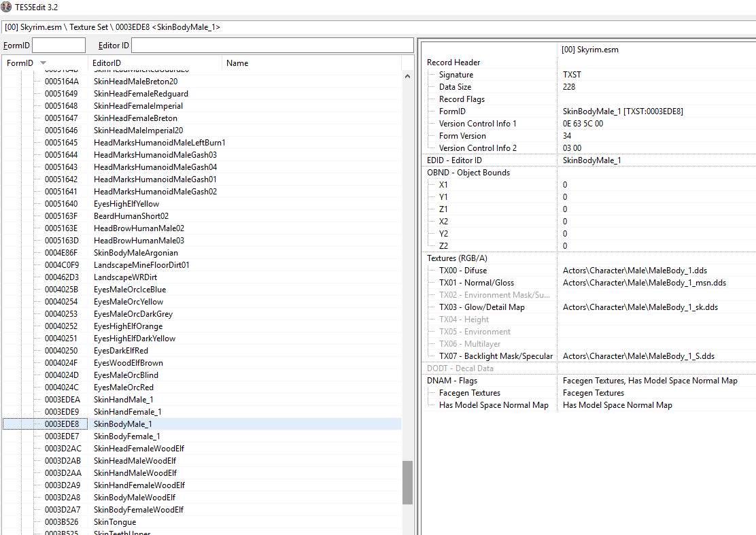
Task: Select the LandscapeMineFloorDirt01 record
Action: click(x=201, y=265)
